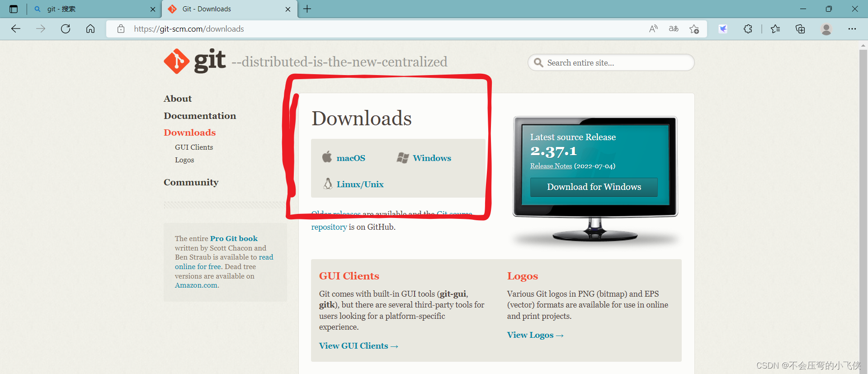The image size is (868, 374).
Task: Click the Windows download link
Action: pyautogui.click(x=432, y=158)
